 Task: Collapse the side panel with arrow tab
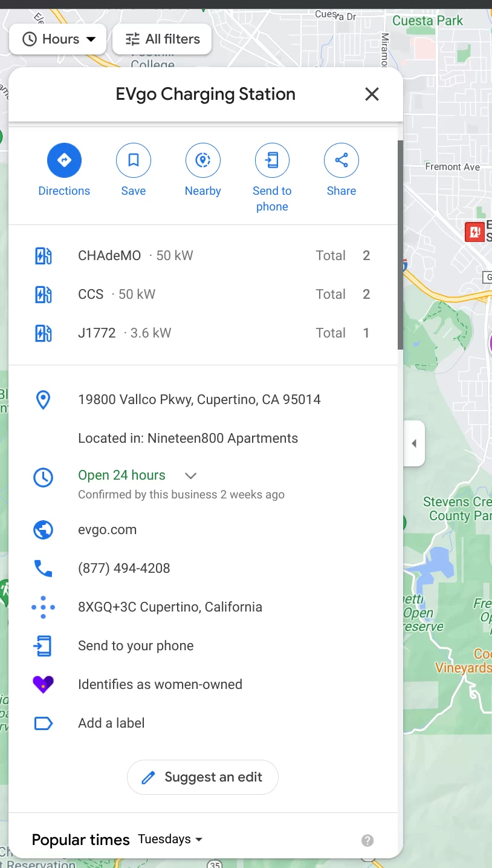(414, 443)
